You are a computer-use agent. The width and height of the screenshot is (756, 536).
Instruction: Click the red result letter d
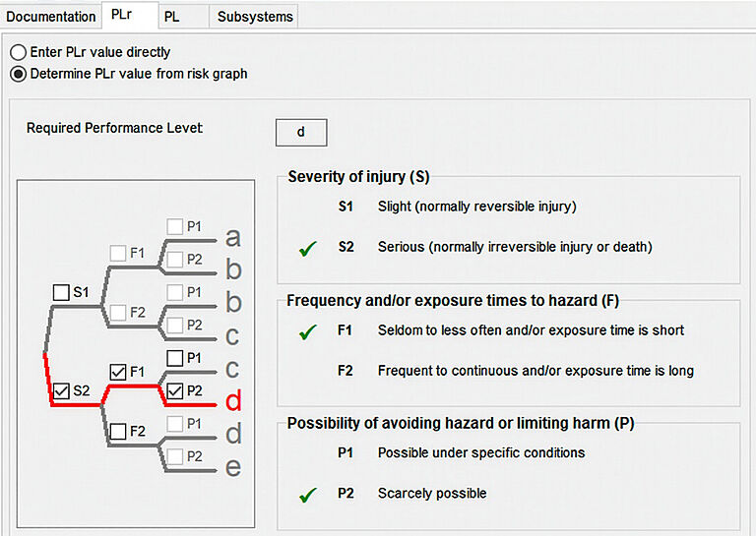coord(232,401)
